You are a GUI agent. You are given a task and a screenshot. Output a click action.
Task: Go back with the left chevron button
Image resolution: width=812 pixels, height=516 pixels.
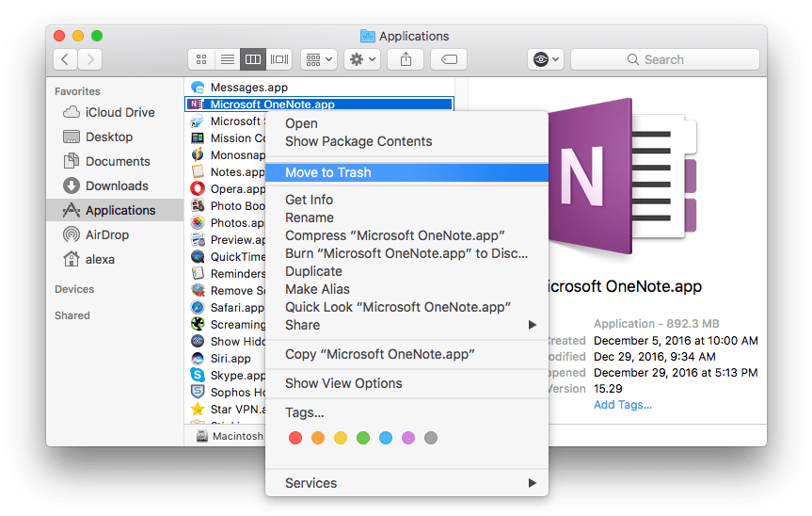(x=65, y=59)
